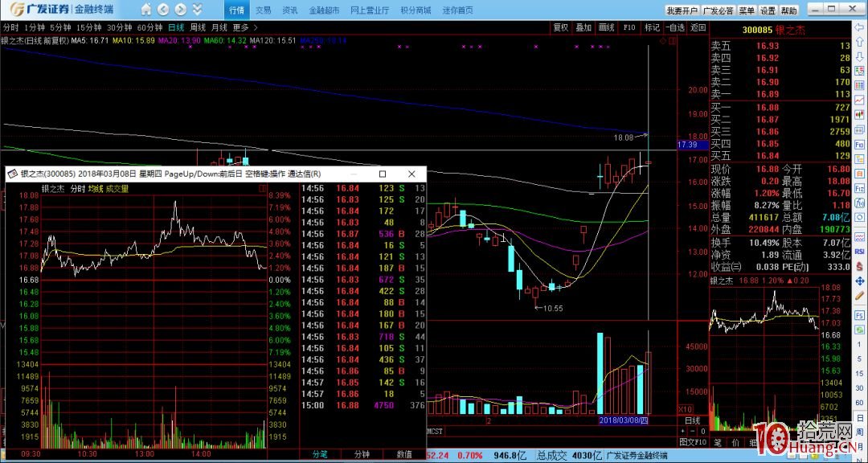Switch to 分钟 tab in popup

pos(362,454)
